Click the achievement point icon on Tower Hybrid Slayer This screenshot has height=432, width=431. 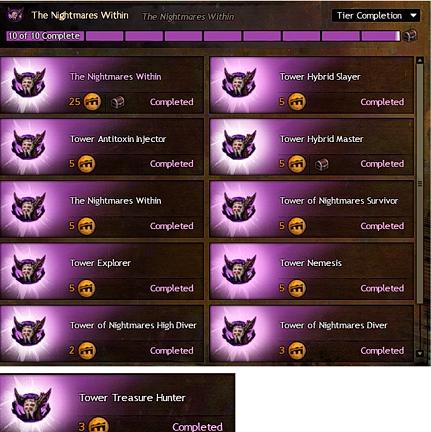click(297, 102)
